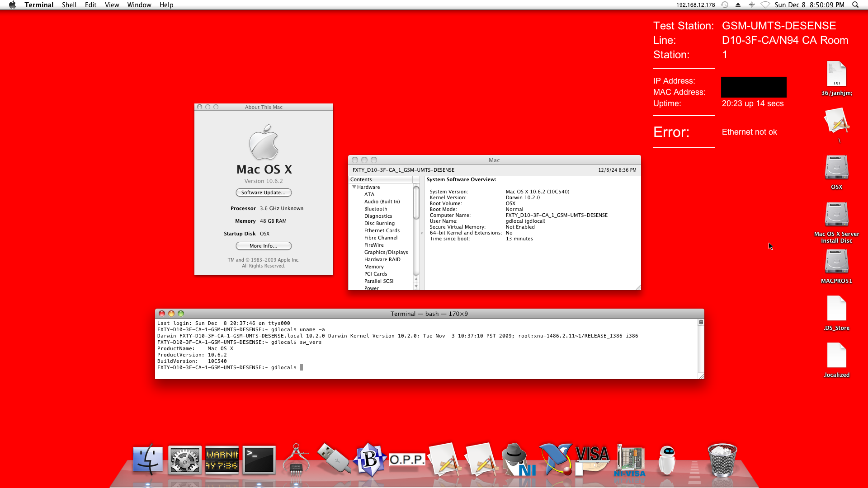The image size is (868, 488).
Task: Open Console warning icon in Dock
Action: click(x=222, y=460)
